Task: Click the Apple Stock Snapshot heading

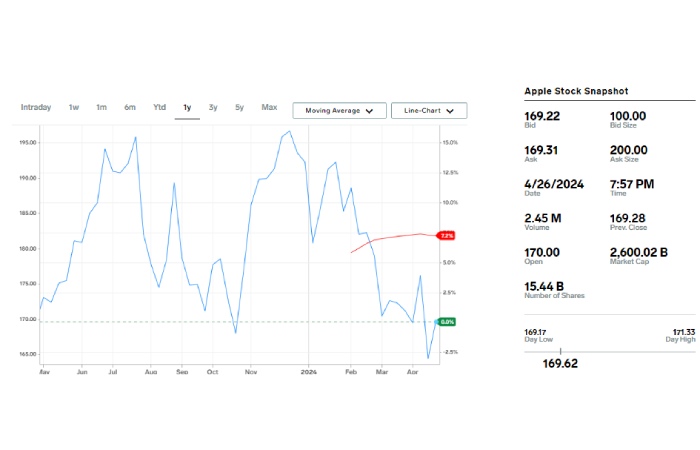Action: tap(576, 91)
